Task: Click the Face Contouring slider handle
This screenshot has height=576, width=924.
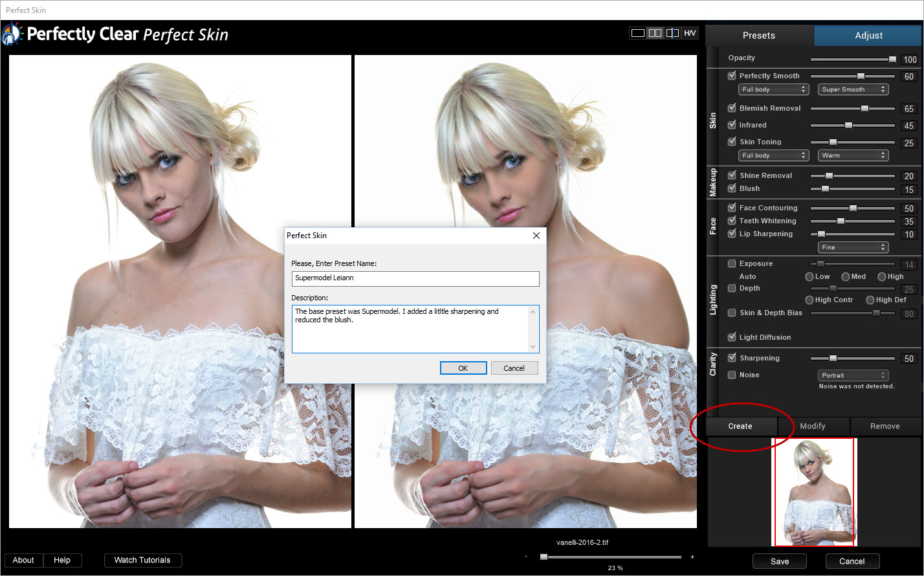Action: (x=853, y=208)
